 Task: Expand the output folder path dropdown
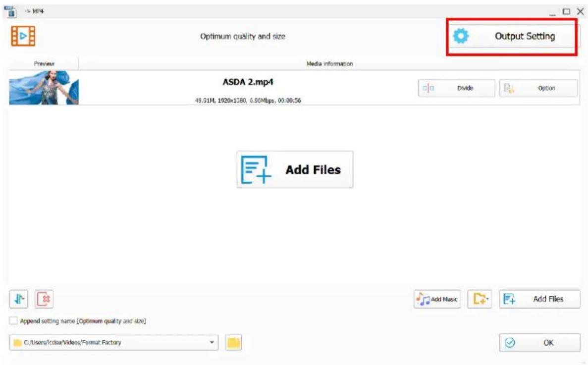coord(212,343)
